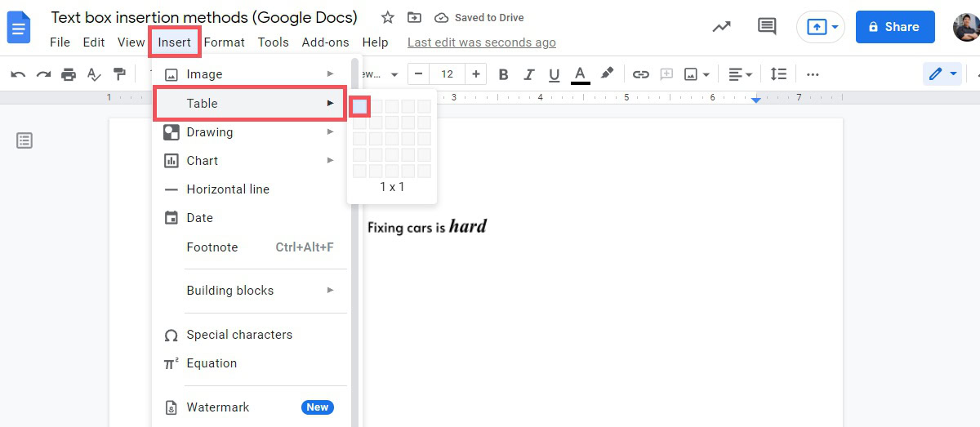
Task: Toggle bold formatting
Action: tap(503, 74)
